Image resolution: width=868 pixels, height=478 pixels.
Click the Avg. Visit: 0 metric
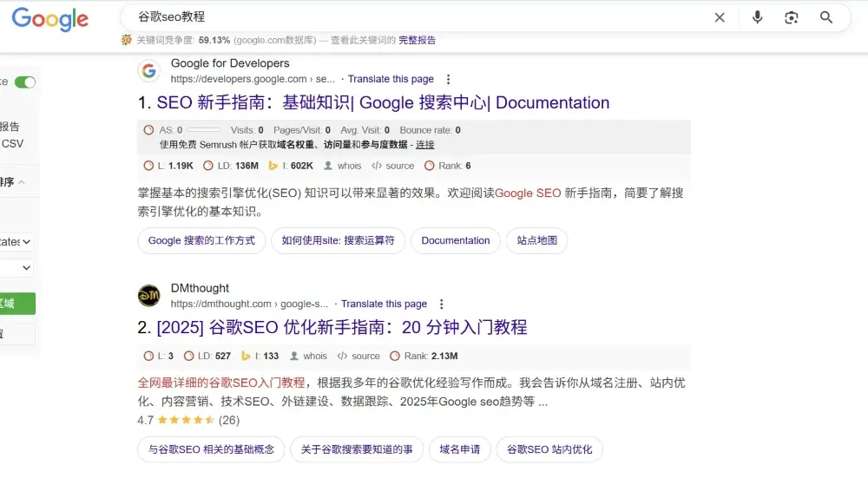(365, 130)
